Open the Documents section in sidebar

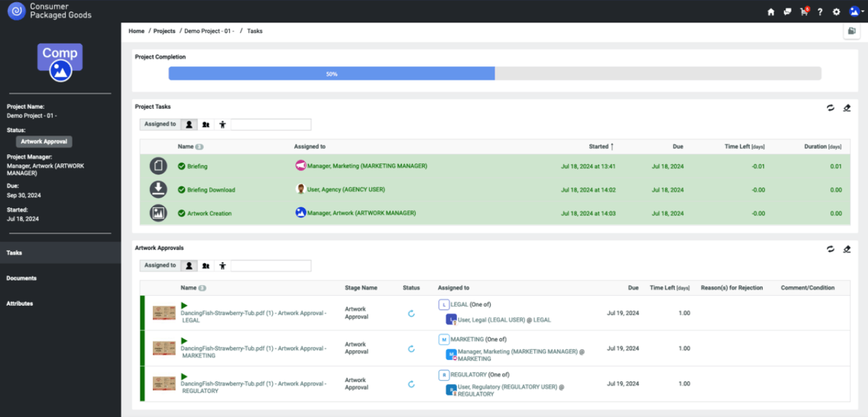(x=21, y=278)
